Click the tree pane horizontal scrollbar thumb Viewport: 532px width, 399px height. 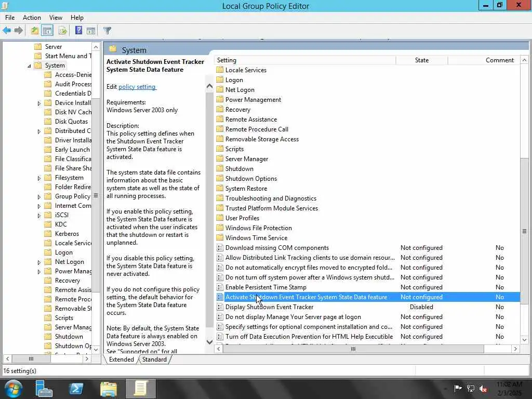click(x=31, y=358)
